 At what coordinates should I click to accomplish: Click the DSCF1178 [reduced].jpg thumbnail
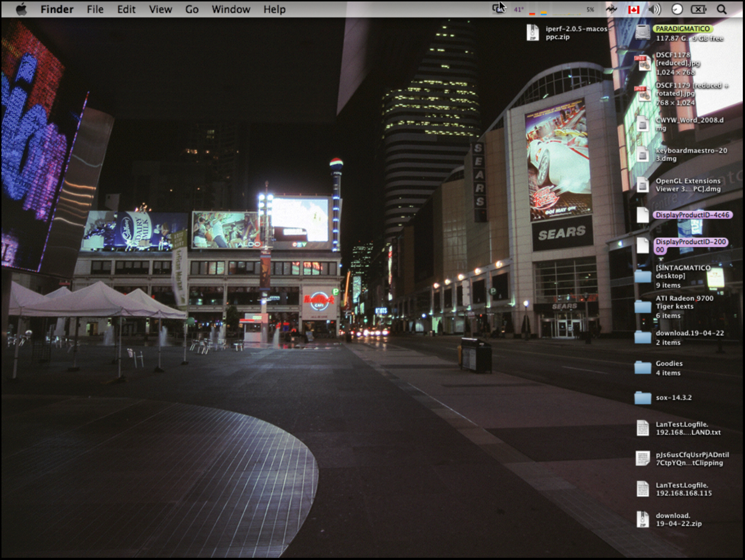click(x=643, y=63)
